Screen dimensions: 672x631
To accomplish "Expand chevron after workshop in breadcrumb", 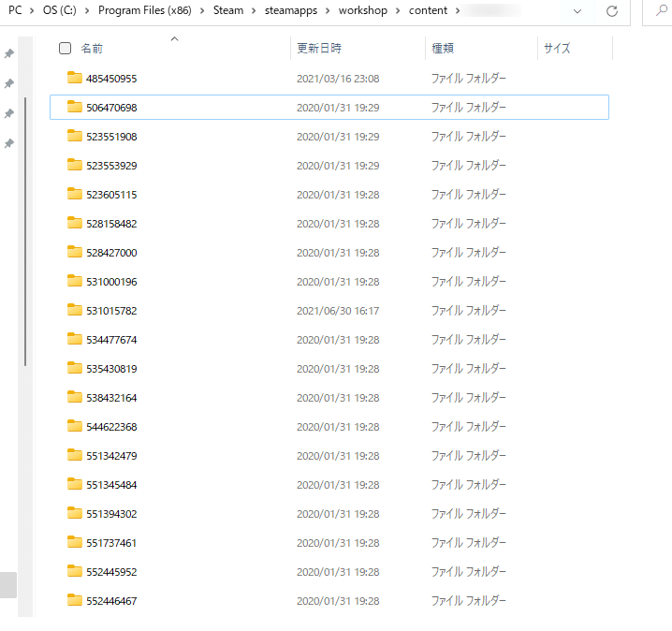I will click(400, 11).
